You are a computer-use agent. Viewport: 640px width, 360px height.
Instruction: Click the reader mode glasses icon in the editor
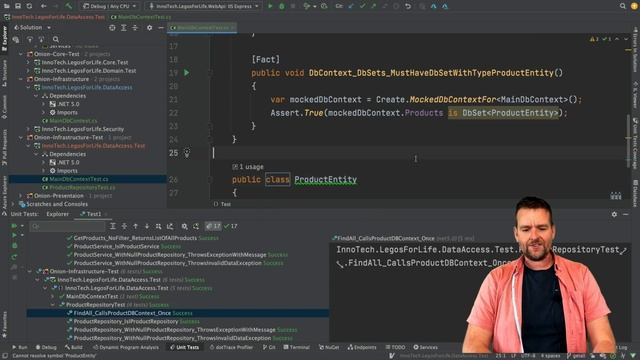click(616, 196)
